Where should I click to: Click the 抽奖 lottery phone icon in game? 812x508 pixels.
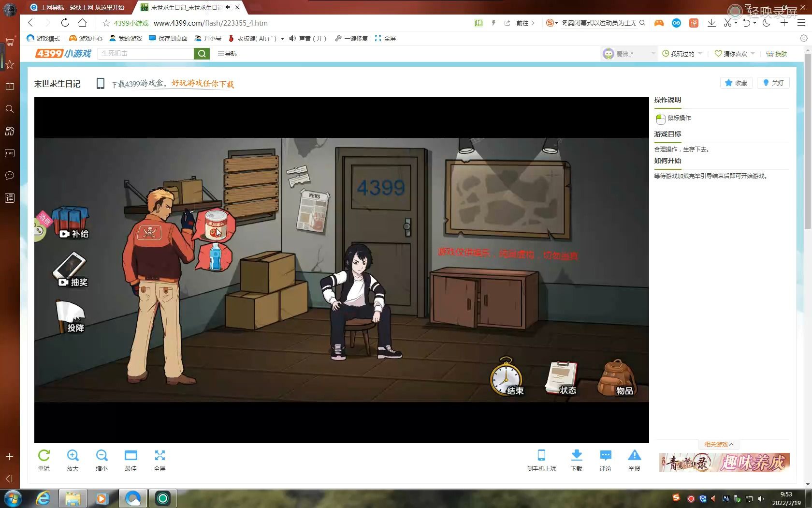tap(71, 269)
